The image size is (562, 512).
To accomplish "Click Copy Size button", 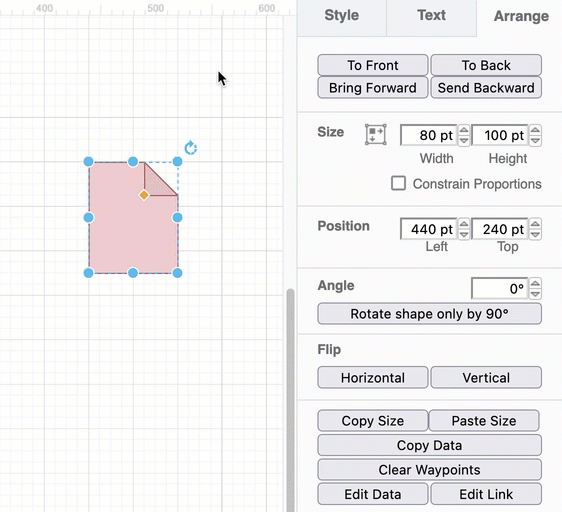I will coord(373,421).
